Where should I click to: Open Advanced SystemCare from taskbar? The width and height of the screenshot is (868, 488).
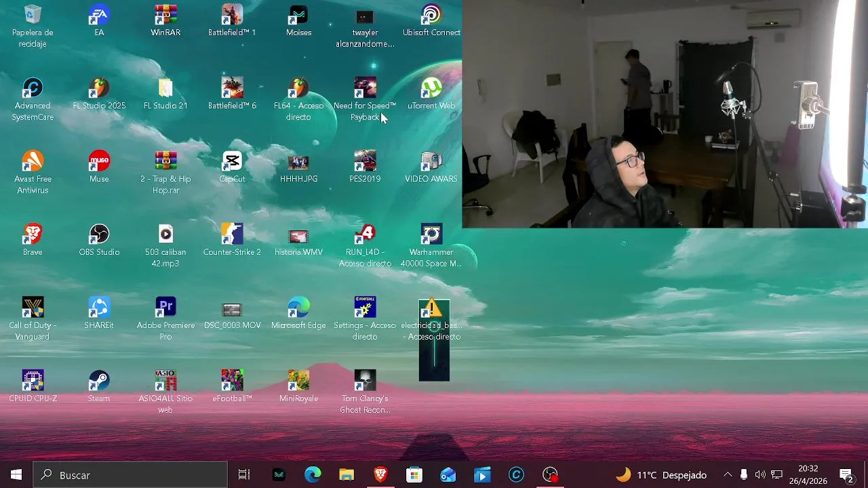pos(516,475)
